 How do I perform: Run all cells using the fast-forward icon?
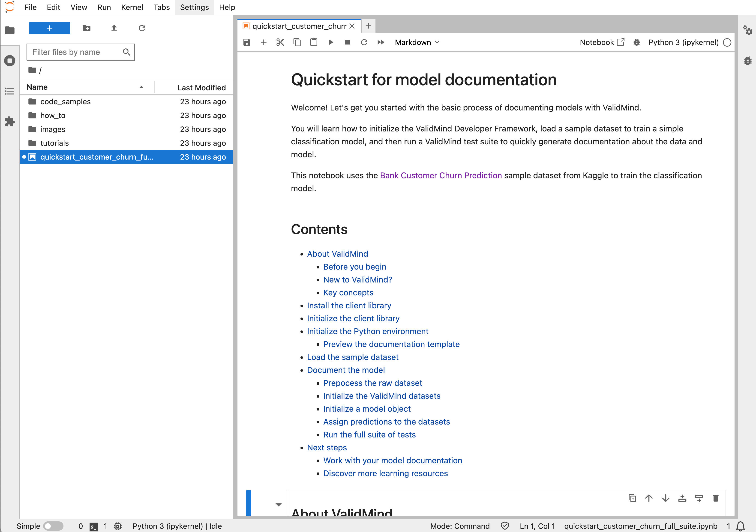click(x=381, y=42)
